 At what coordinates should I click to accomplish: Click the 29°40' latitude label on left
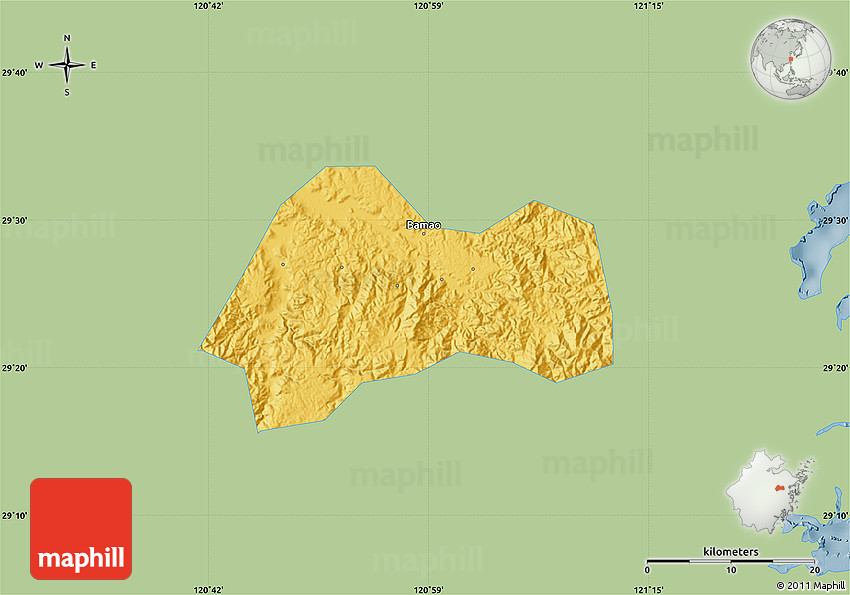14,72
